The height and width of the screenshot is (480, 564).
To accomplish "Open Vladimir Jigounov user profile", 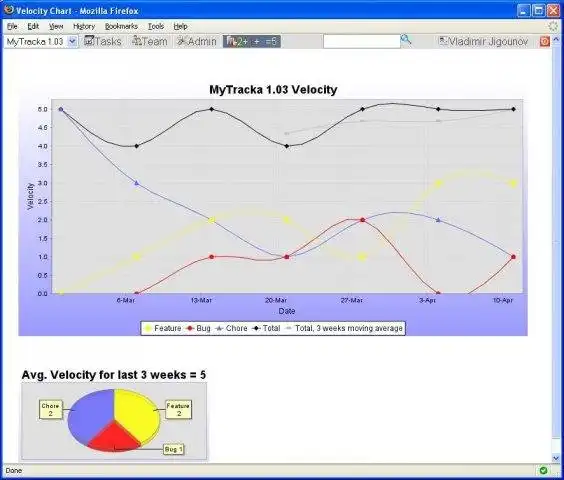I will click(x=483, y=41).
